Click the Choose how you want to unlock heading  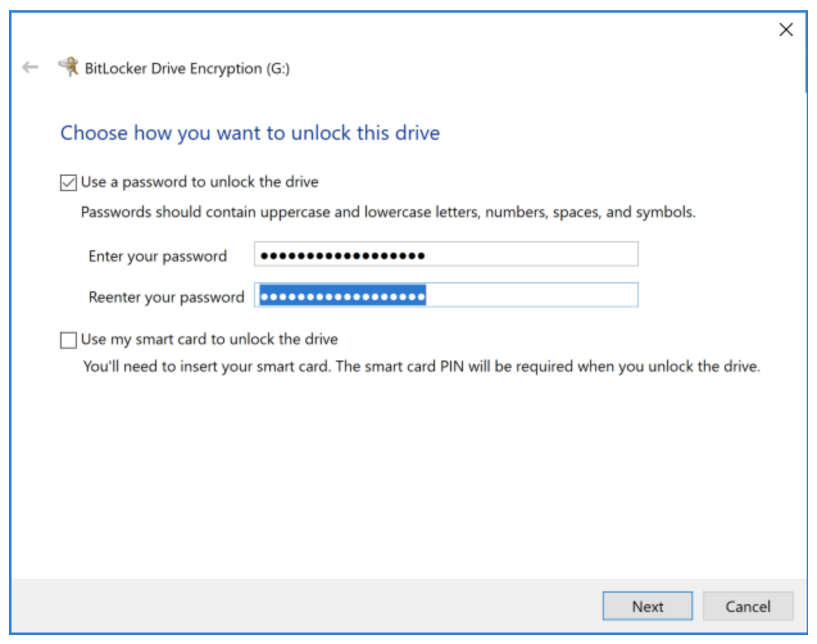[250, 133]
